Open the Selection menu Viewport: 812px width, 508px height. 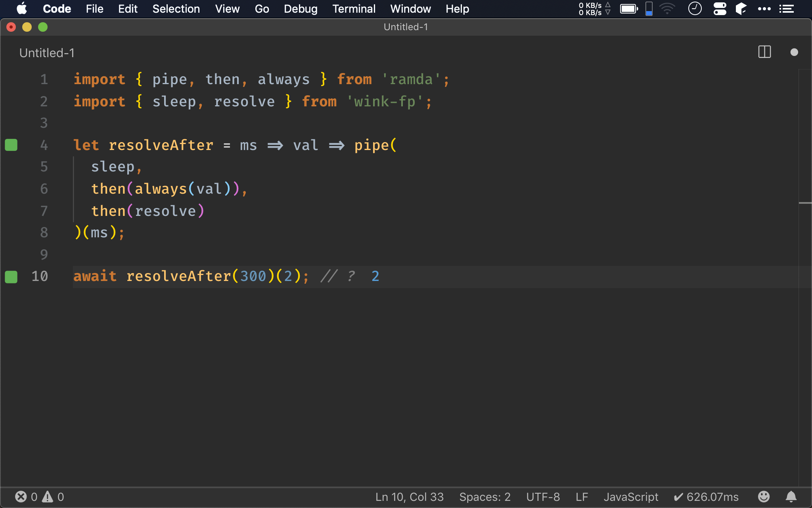click(176, 9)
